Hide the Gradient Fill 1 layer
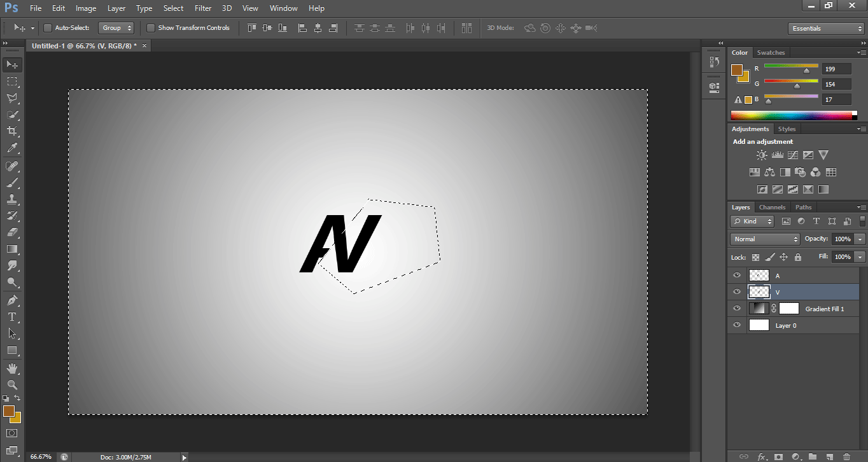Image resolution: width=868 pixels, height=462 pixels. [736, 308]
